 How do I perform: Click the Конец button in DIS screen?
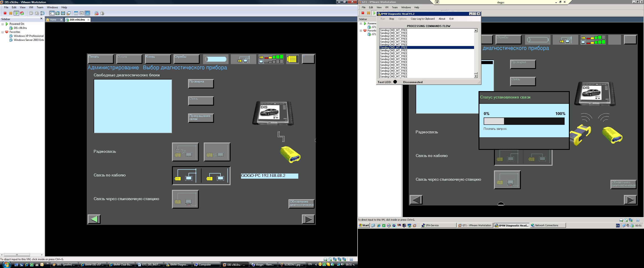coord(158,59)
